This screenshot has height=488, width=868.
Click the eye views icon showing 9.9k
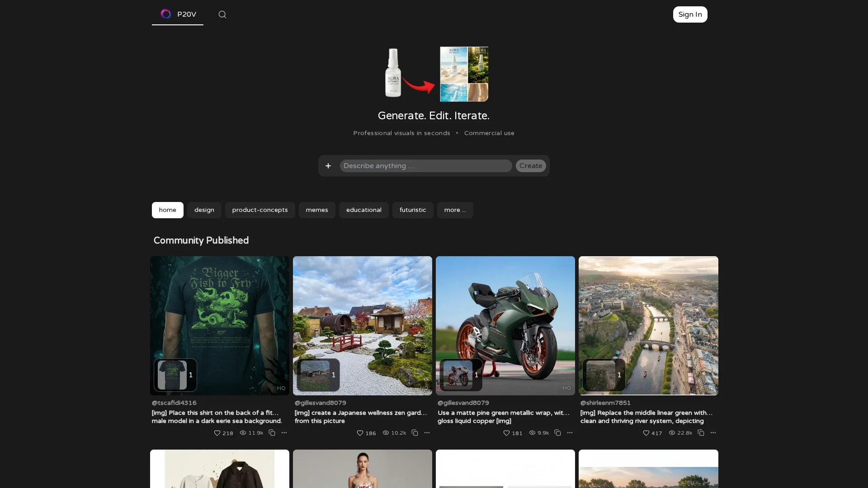(533, 433)
